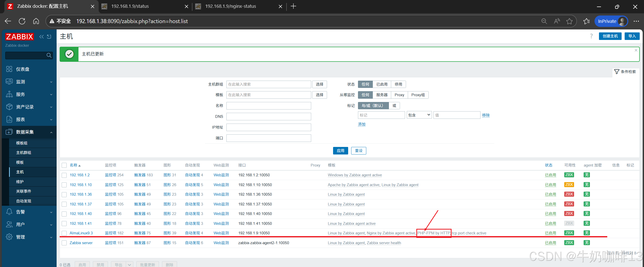Image resolution: width=644 pixels, height=267 pixels.
Task: Open the 包含 tag operator dropdown
Action: [x=419, y=115]
